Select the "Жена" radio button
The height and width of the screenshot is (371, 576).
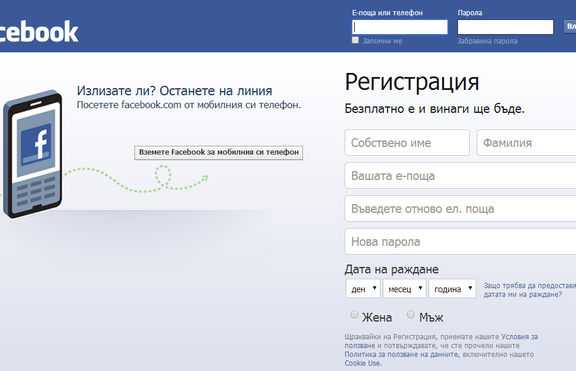pyautogui.click(x=354, y=314)
